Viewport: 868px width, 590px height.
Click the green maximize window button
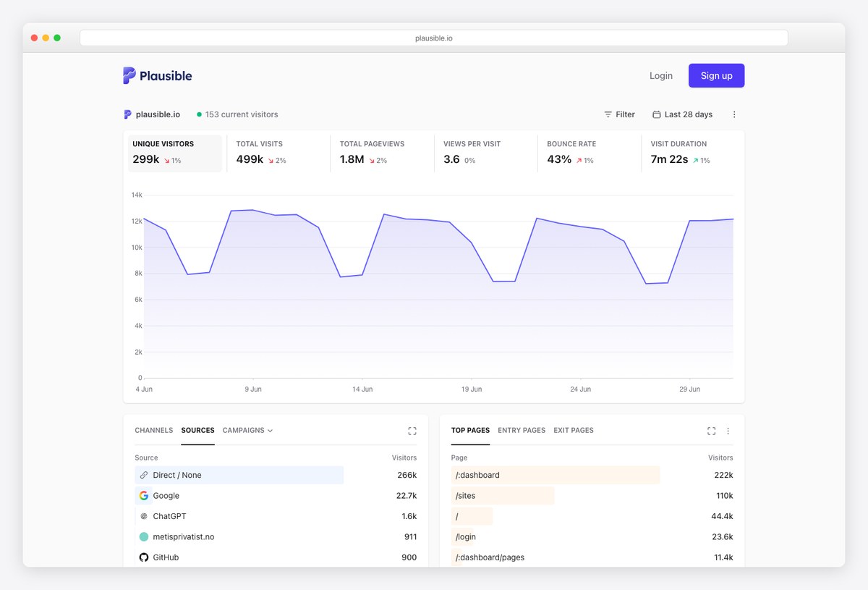pos(57,38)
